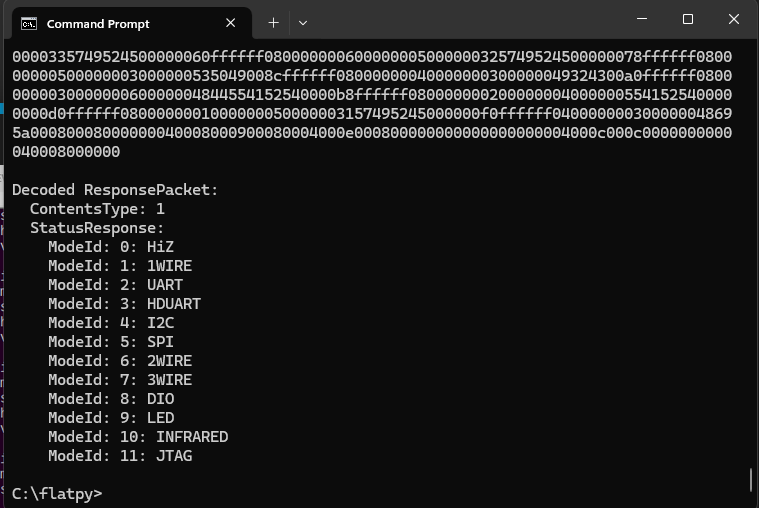Click the 'ContentsType: 1' output line

point(97,209)
